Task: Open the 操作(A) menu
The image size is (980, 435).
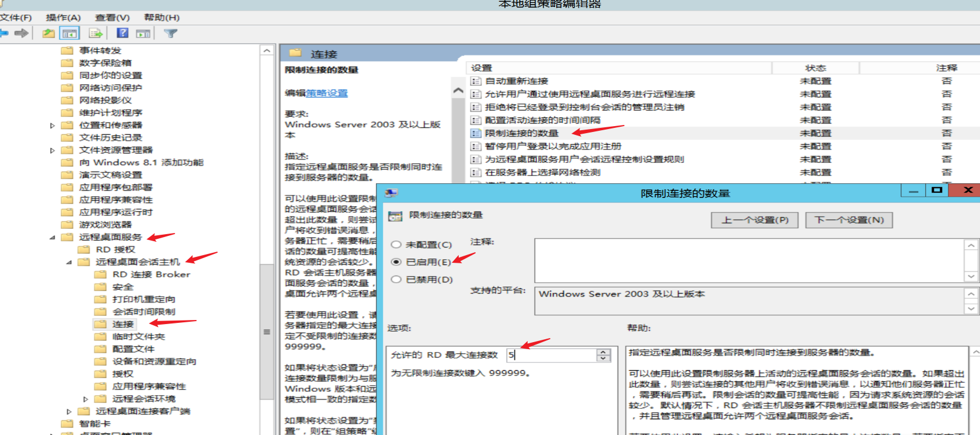Action: (63, 18)
